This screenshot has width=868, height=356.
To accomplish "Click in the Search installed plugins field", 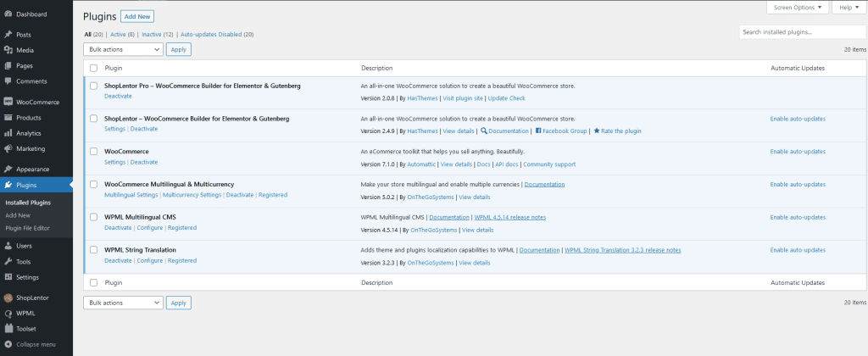I will (802, 32).
